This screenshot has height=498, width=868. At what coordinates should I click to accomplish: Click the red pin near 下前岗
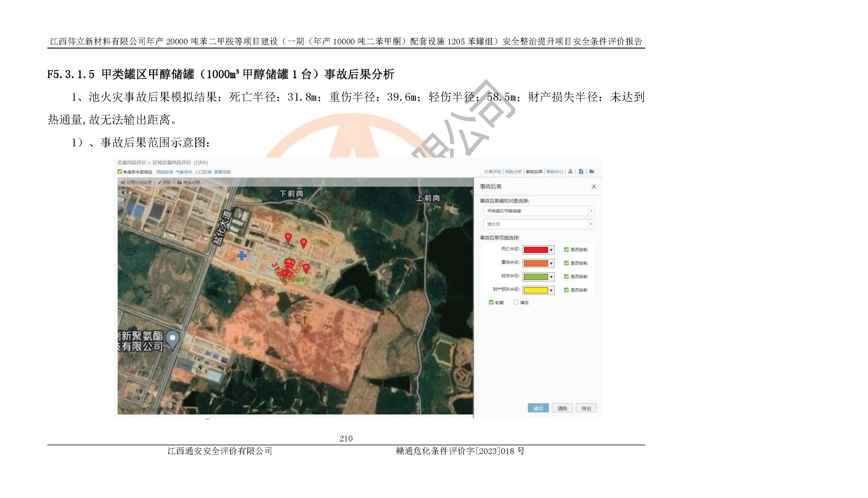click(x=288, y=237)
